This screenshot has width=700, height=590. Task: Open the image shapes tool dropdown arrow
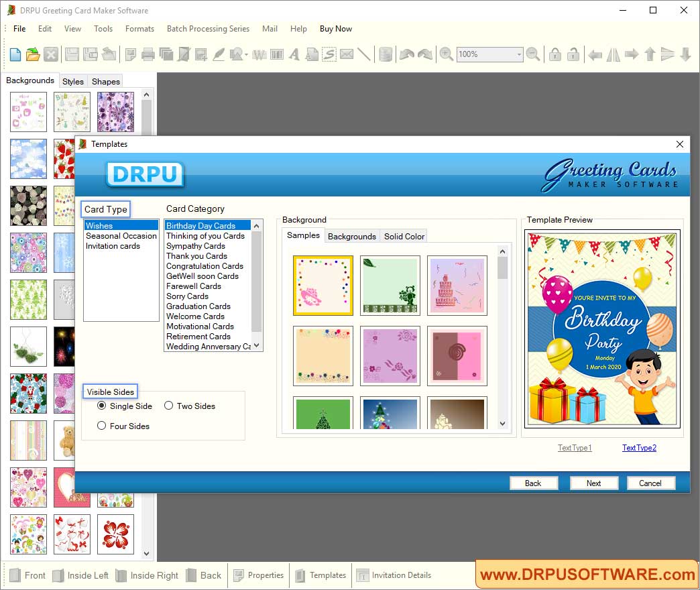pos(246,55)
